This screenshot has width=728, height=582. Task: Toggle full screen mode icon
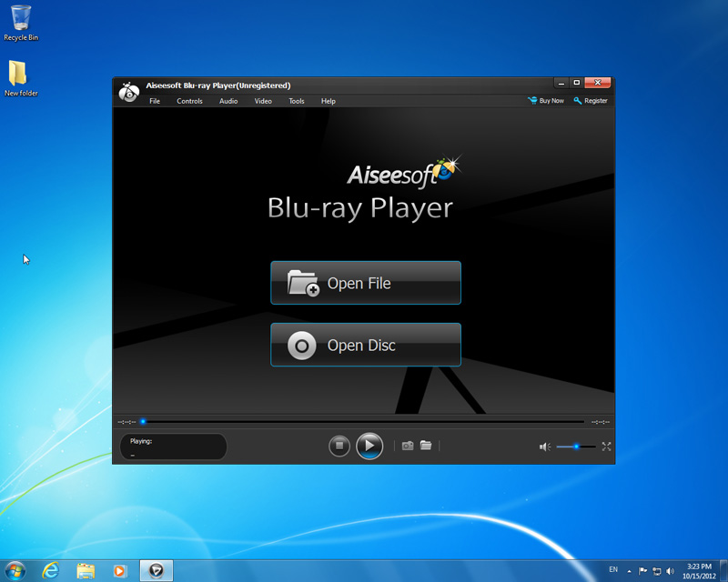(606, 447)
